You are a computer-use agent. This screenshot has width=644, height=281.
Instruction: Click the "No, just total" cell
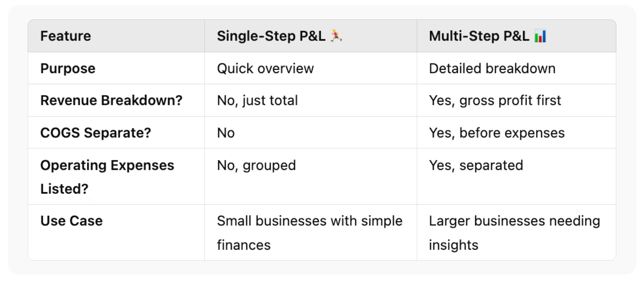coord(257,100)
